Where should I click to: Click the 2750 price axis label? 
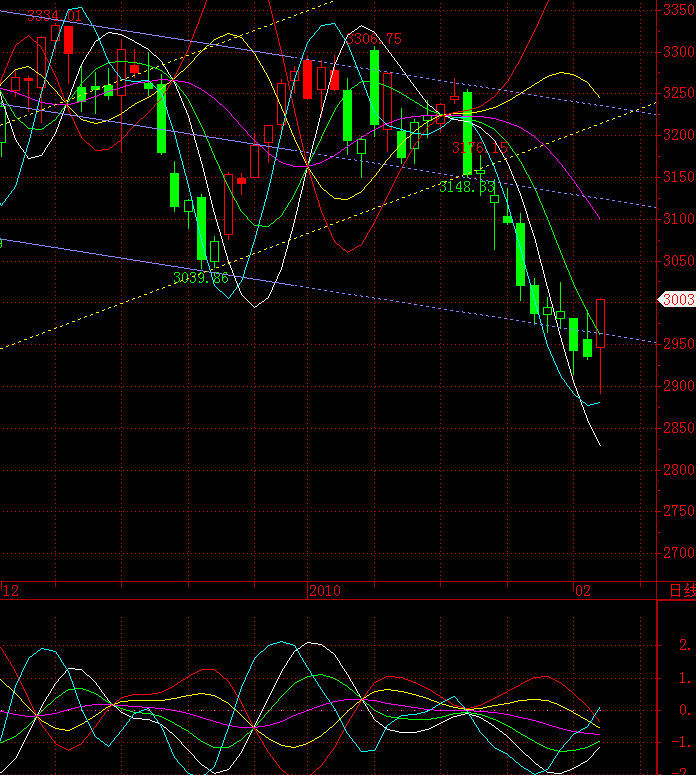(679, 511)
